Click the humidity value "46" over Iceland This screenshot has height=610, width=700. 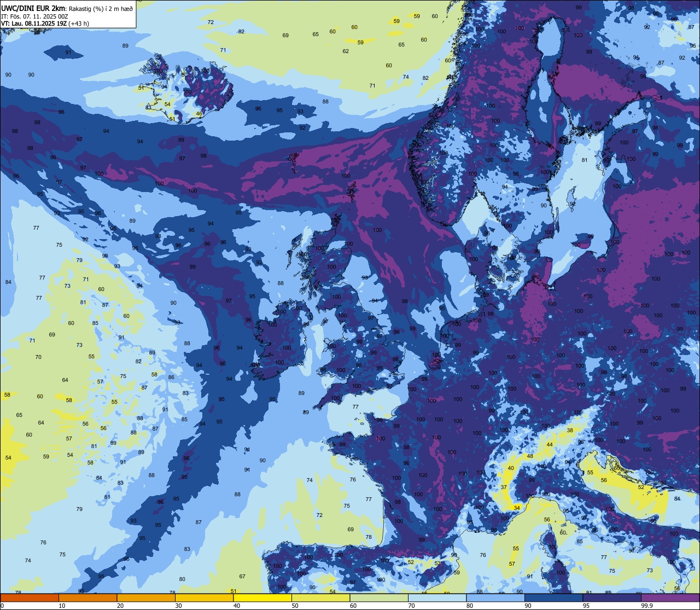[199, 114]
